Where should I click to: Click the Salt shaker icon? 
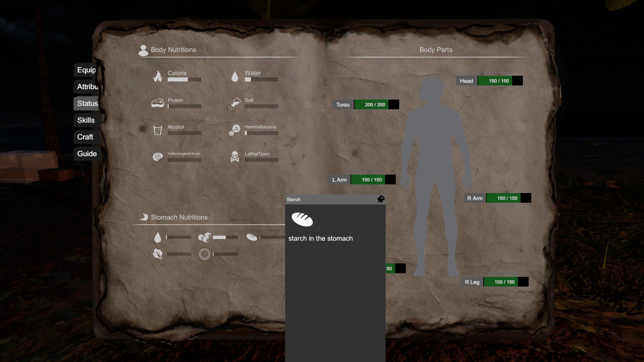pyautogui.click(x=235, y=103)
